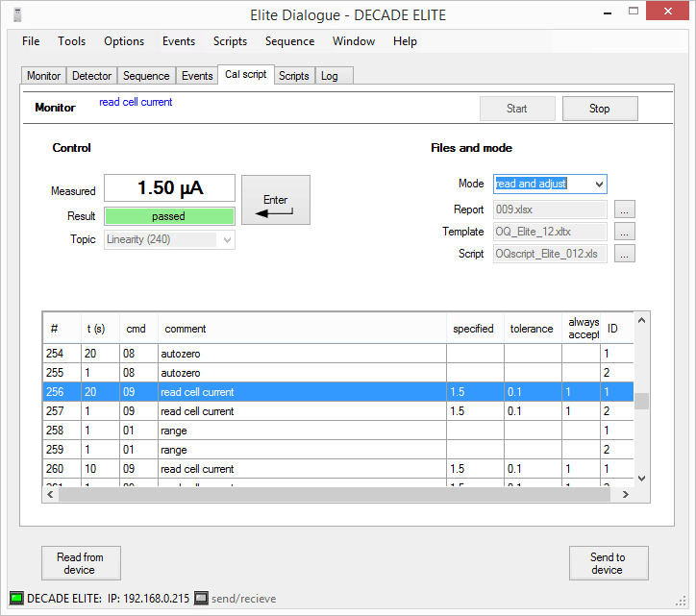
Task: Click the blue 'read cell current' monitor text
Action: point(136,102)
